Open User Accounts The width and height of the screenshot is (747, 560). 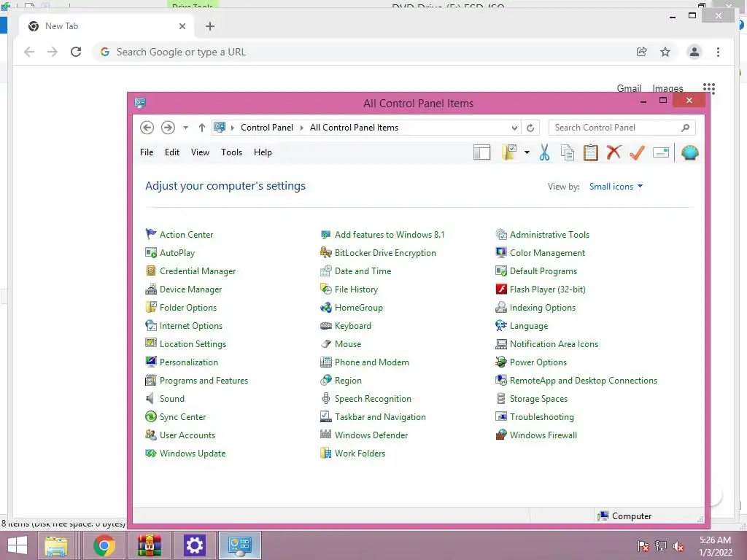coord(187,435)
